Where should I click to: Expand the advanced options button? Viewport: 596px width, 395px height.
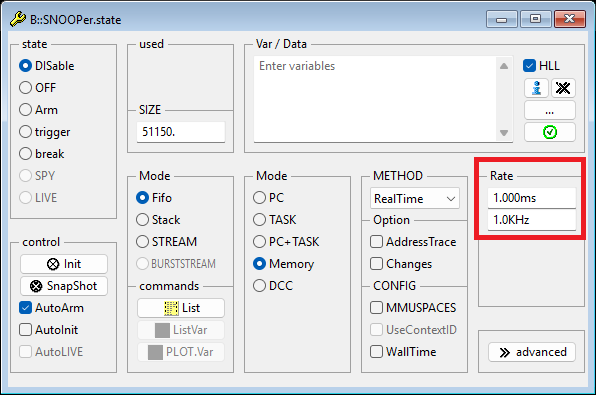point(532,352)
